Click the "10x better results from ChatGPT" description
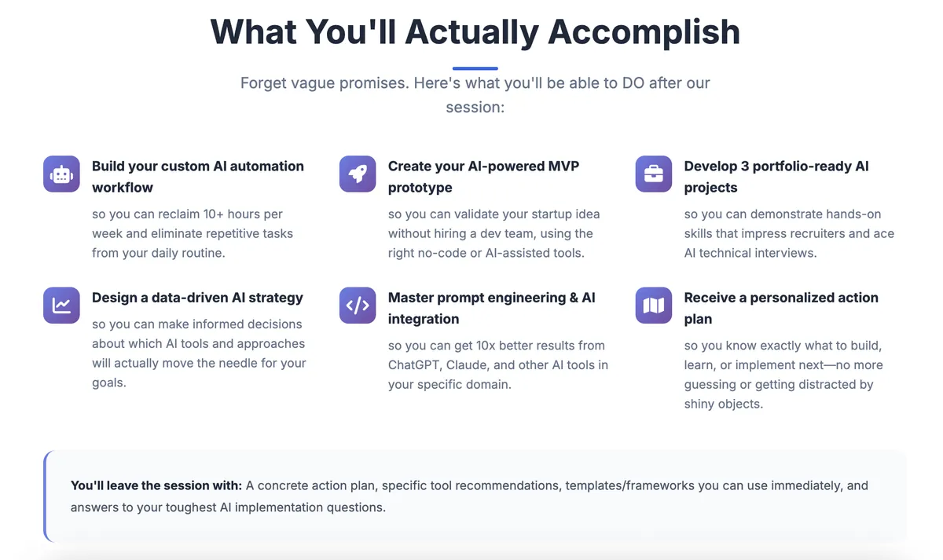Viewport: 943px width, 560px height. [497, 364]
